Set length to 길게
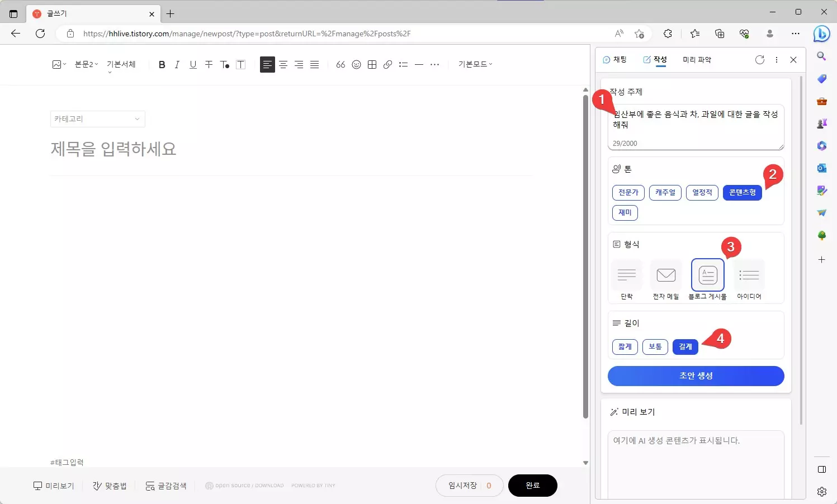837x504 pixels. [685, 347]
